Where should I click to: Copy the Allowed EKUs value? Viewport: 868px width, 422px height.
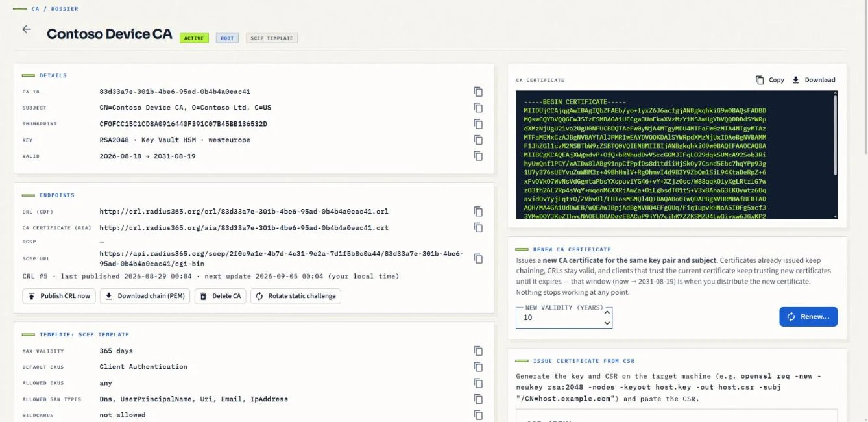[x=478, y=383]
